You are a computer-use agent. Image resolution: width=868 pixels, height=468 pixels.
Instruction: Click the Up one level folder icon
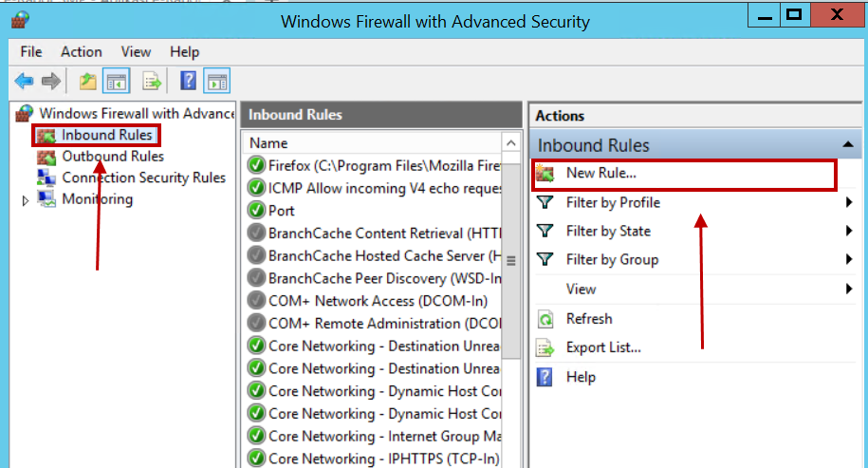[x=87, y=82]
